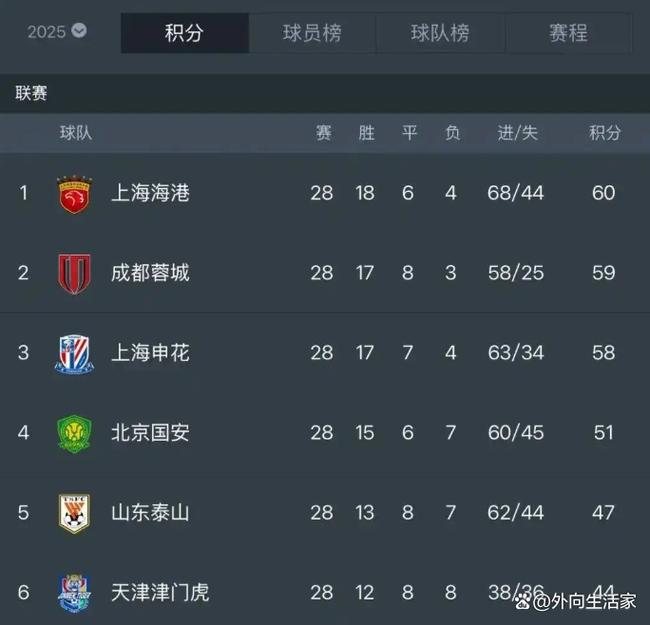Click the Shanghai Port (上海海港) club crest
This screenshot has width=650, height=625.
[74, 193]
